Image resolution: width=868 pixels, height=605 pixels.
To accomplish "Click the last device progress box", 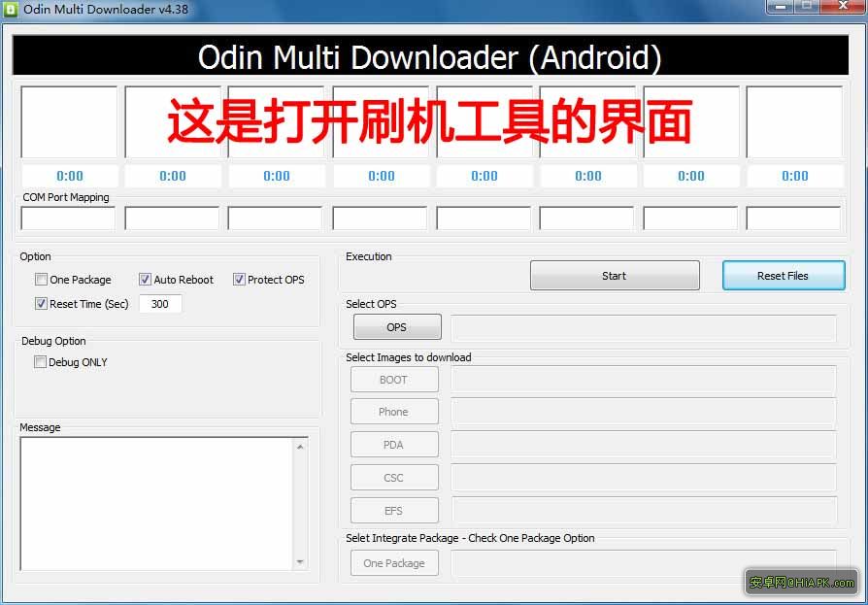I will point(794,121).
